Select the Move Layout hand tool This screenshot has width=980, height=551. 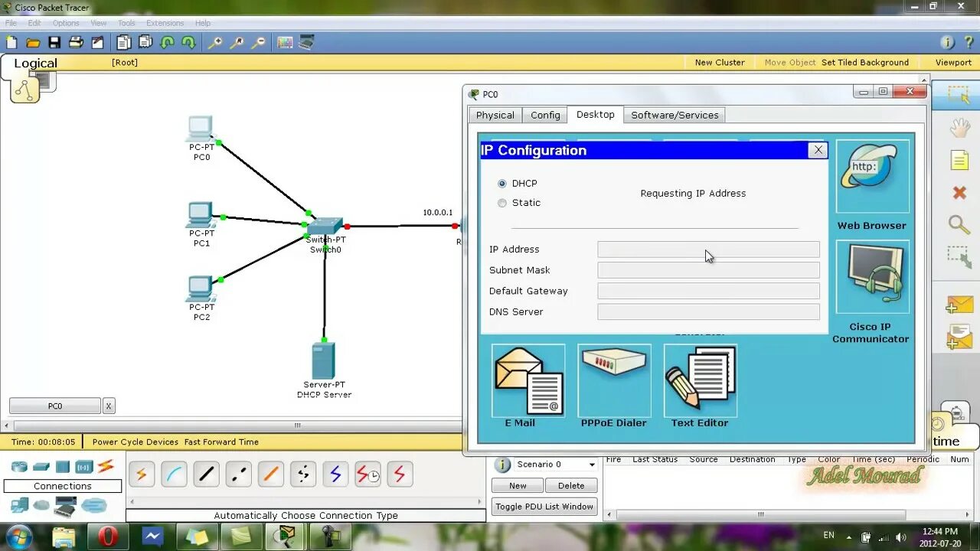959,128
